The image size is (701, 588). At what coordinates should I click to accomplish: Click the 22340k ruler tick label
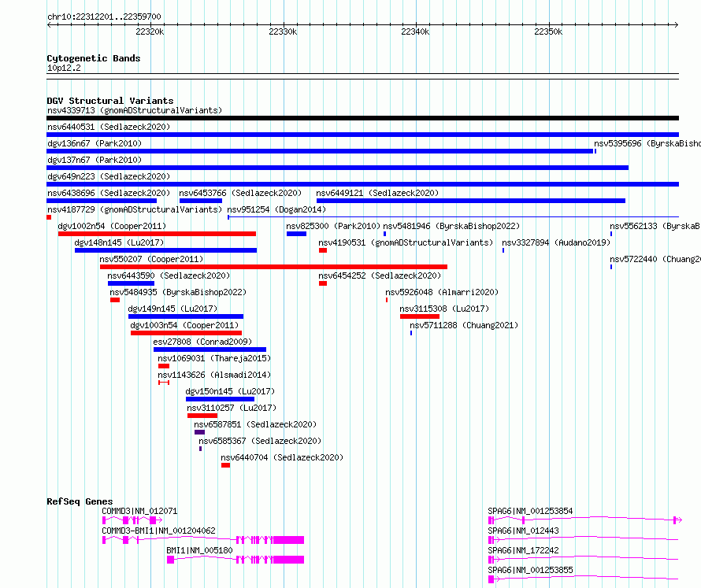pos(415,31)
